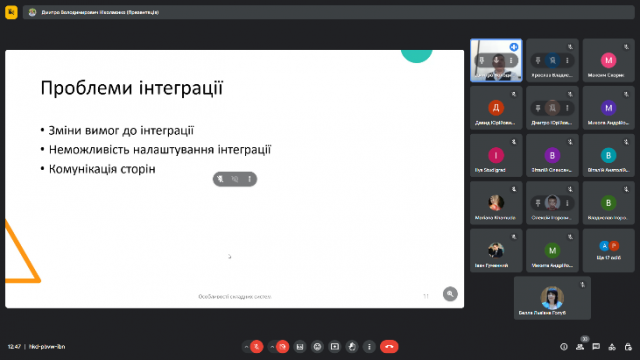This screenshot has height=360, width=640.
Task: Open more options in slide overlay
Action: pyautogui.click(x=249, y=179)
